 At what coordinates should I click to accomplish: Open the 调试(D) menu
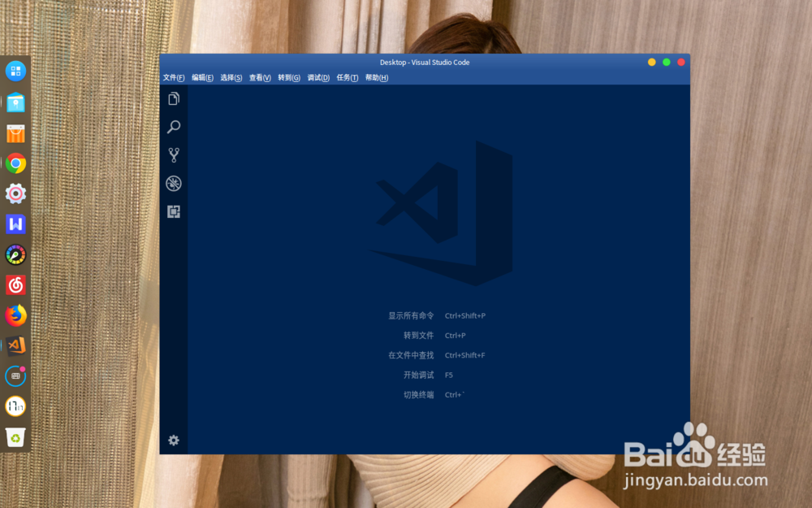tap(318, 78)
